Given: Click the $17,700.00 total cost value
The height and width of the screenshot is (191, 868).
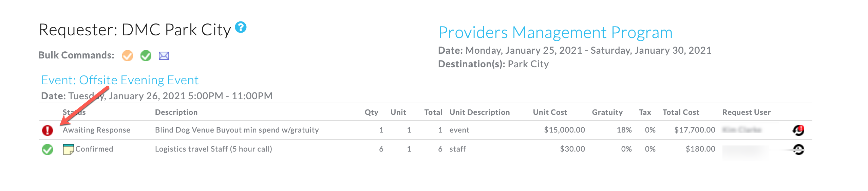Looking at the screenshot, I should [695, 130].
